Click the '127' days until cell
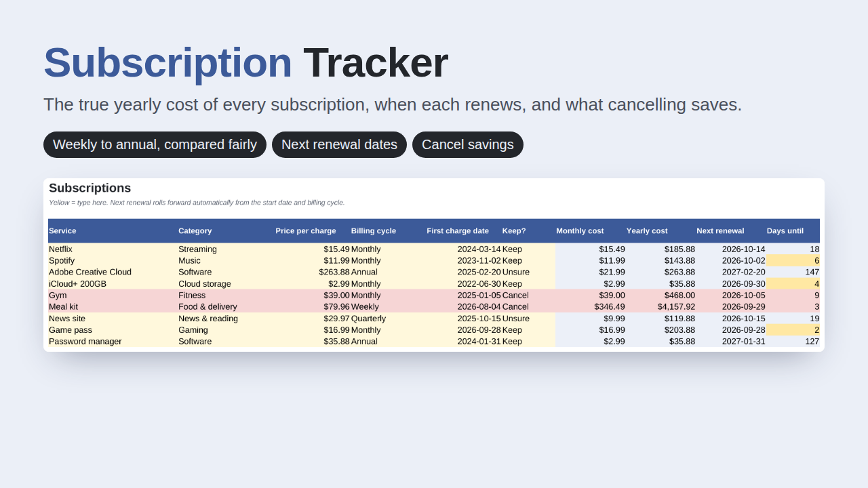Image resolution: width=868 pixels, height=488 pixels. [x=793, y=342]
